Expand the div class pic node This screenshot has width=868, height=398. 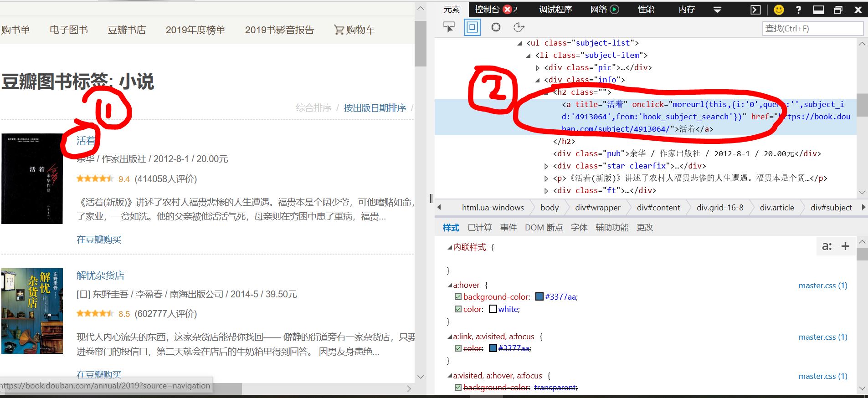click(x=538, y=68)
